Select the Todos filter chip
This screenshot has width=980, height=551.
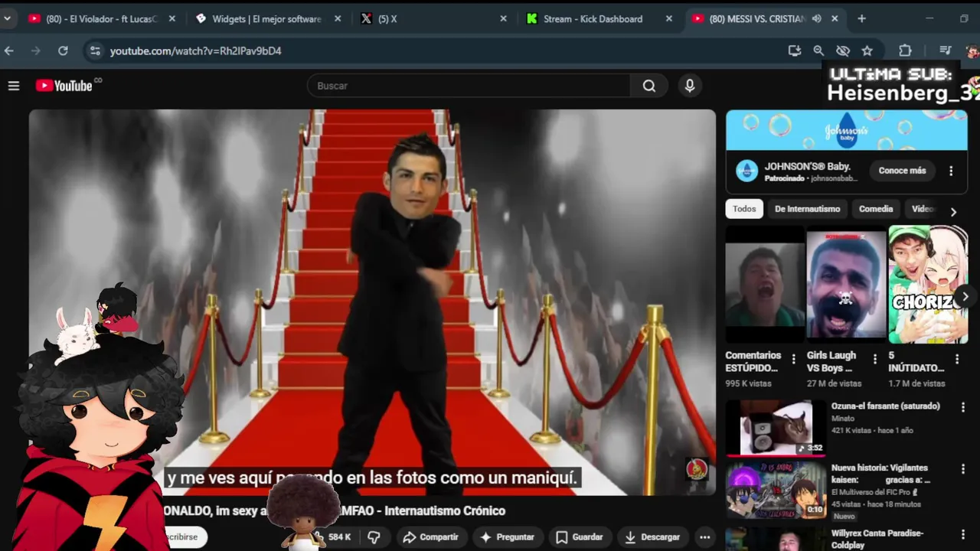click(744, 209)
